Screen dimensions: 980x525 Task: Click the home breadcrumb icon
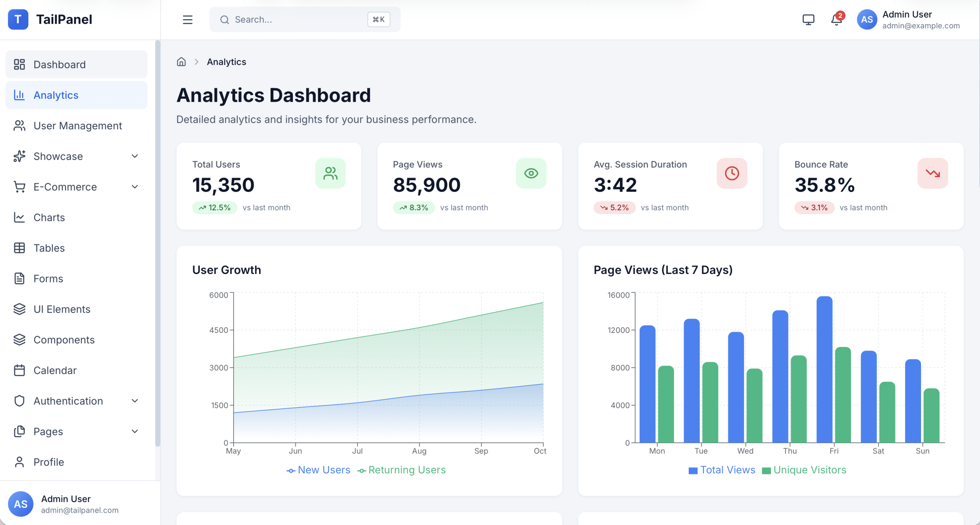[181, 62]
